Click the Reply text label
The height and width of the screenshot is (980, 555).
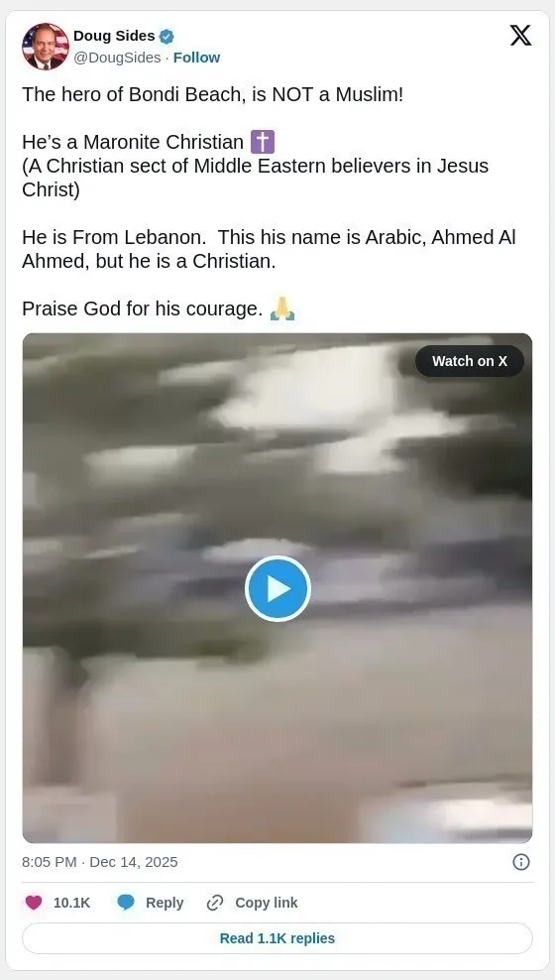point(165,903)
